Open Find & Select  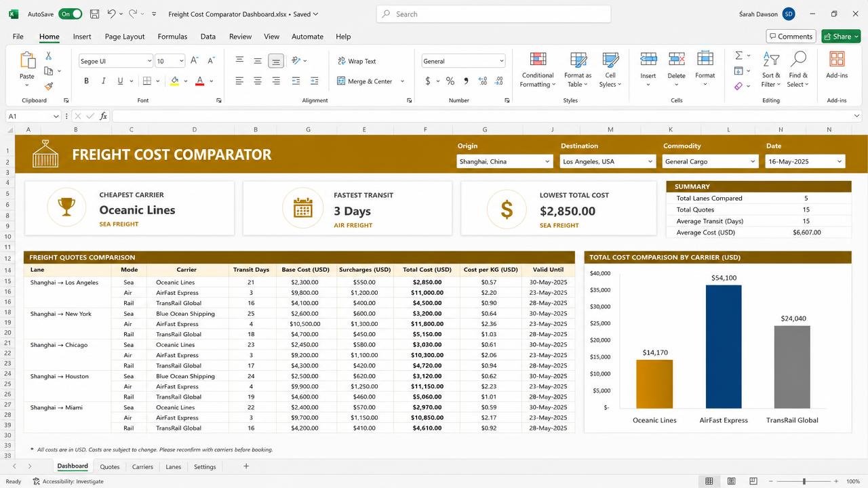click(x=798, y=70)
